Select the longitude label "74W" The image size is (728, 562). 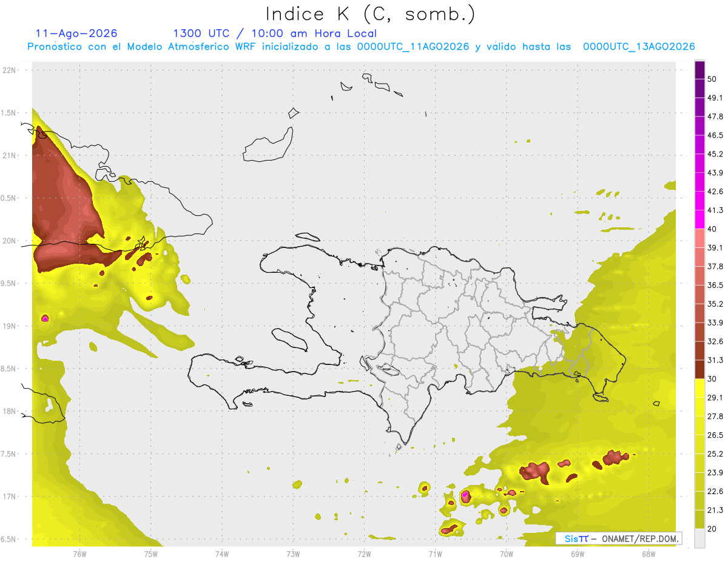pyautogui.click(x=222, y=554)
